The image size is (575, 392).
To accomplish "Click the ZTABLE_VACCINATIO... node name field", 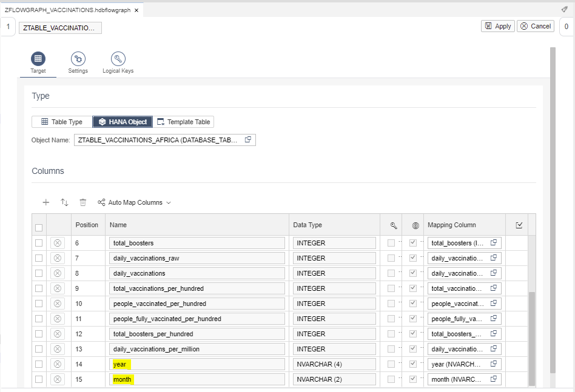I will coord(60,28).
